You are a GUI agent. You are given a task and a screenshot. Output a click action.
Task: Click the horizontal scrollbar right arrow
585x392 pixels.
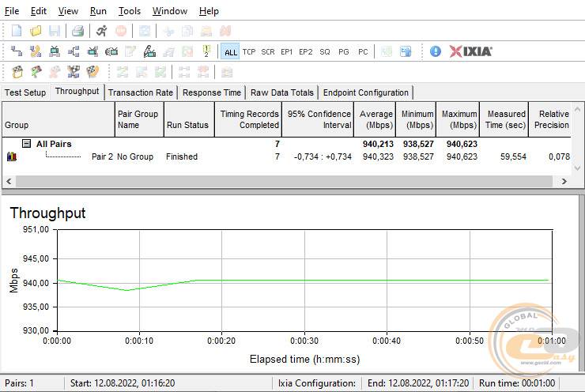564,181
